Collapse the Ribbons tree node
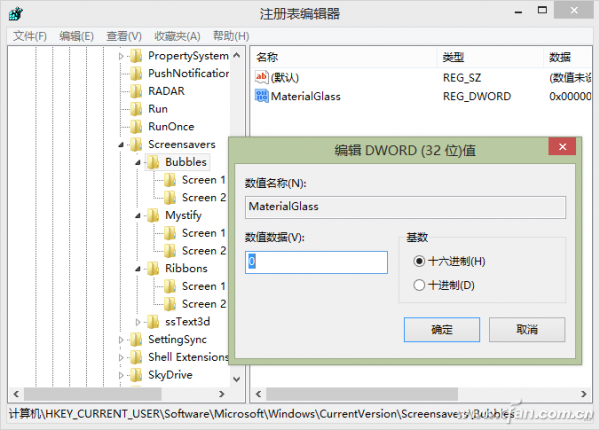Screen dimensions: 600x430 pos(138,269)
